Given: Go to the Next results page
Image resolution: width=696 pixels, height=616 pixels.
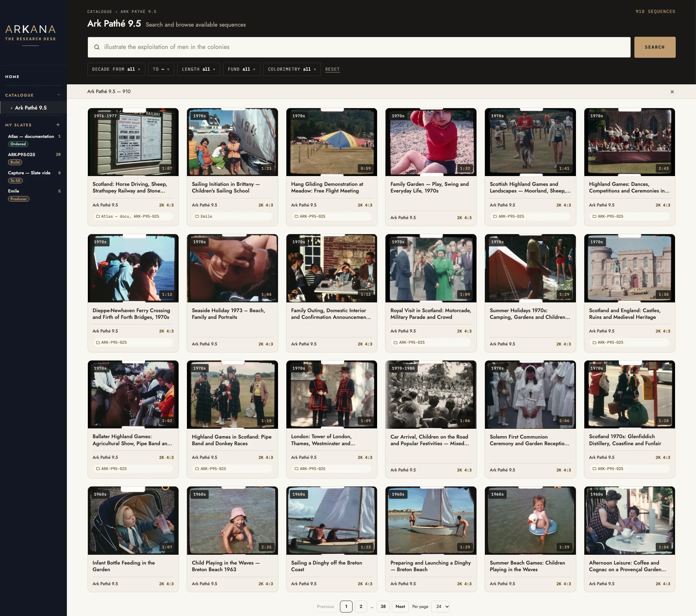Looking at the screenshot, I should (400, 607).
